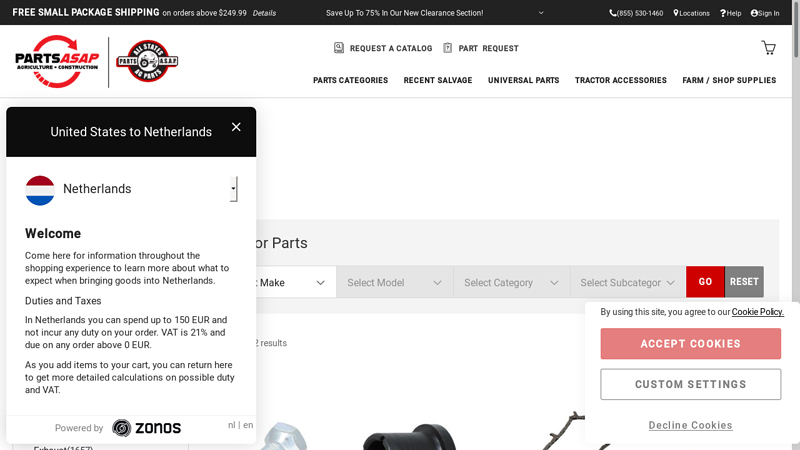Expand the clearance banner chevron
Image resolution: width=800 pixels, height=450 pixels.
541,13
